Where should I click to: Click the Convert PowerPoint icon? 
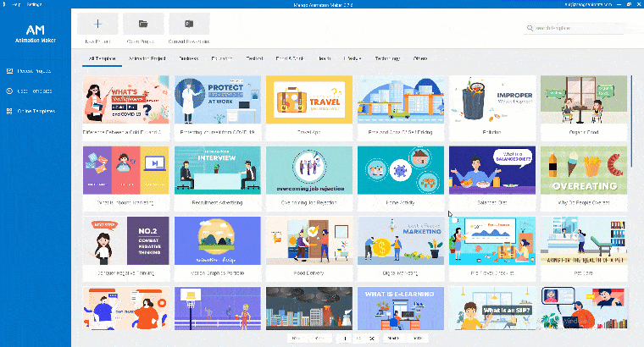coord(189,25)
